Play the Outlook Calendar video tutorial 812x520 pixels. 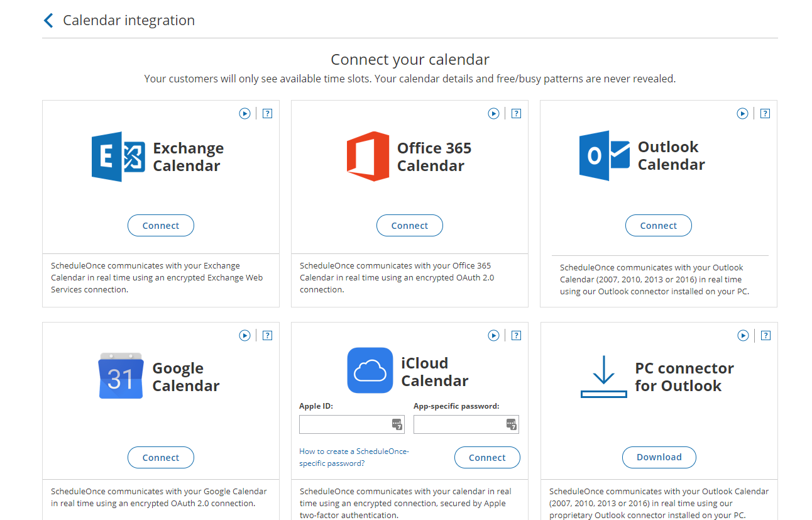tap(742, 113)
